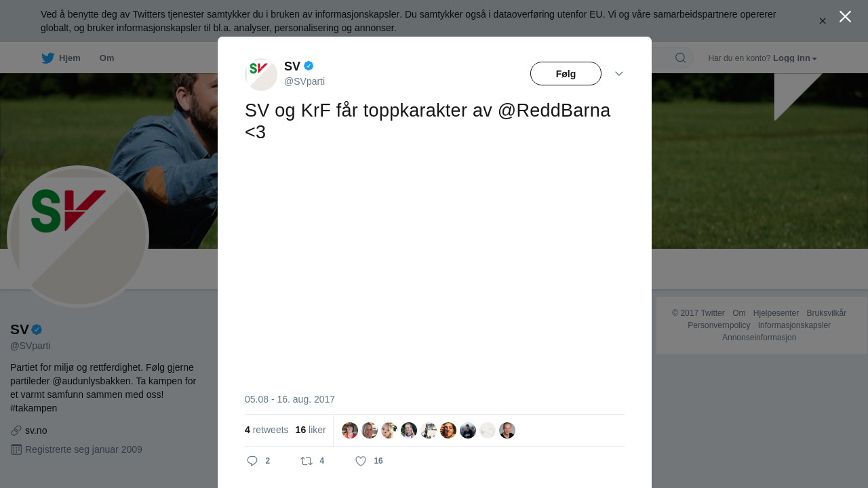Like the tweet with the heart icon
The image size is (868, 488).
coord(361,461)
